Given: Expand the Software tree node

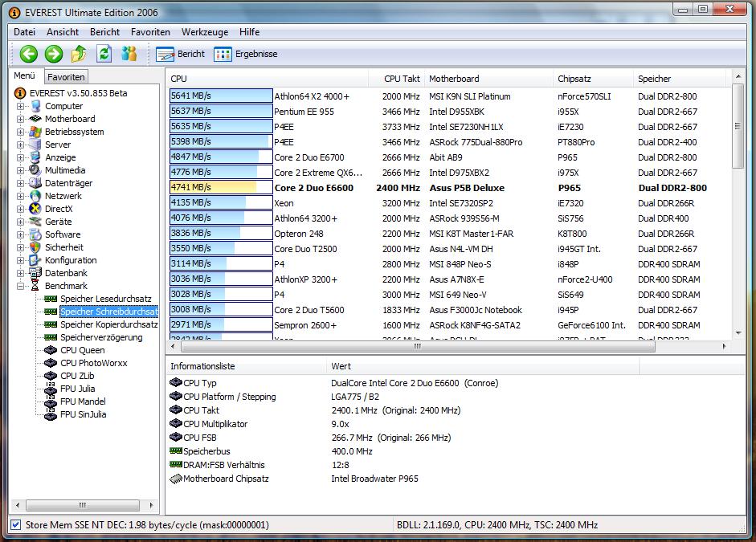Looking at the screenshot, I should [20, 234].
